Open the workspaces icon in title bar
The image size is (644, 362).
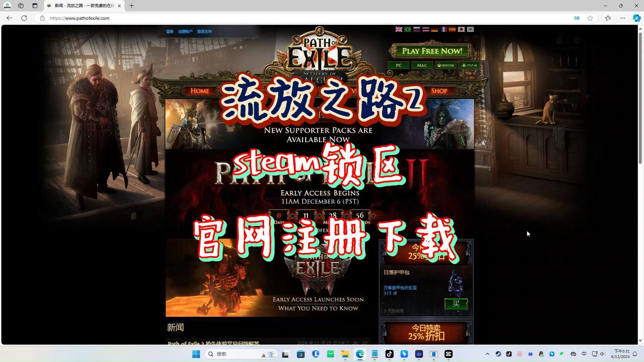pos(21,6)
